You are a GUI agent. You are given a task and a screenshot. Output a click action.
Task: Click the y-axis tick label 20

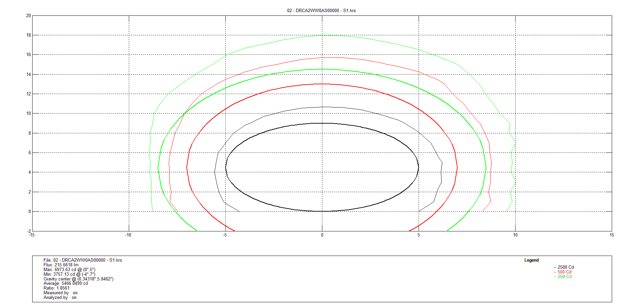29,16
